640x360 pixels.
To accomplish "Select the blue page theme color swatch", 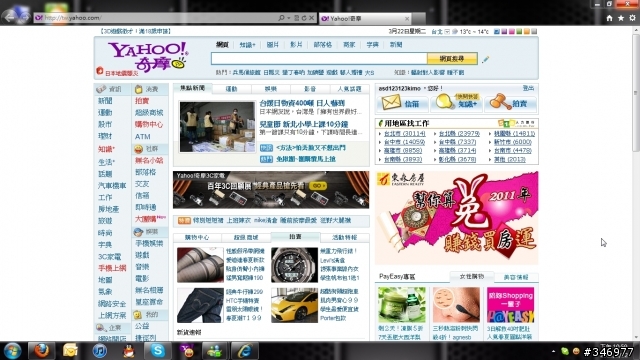I will tap(496, 31).
